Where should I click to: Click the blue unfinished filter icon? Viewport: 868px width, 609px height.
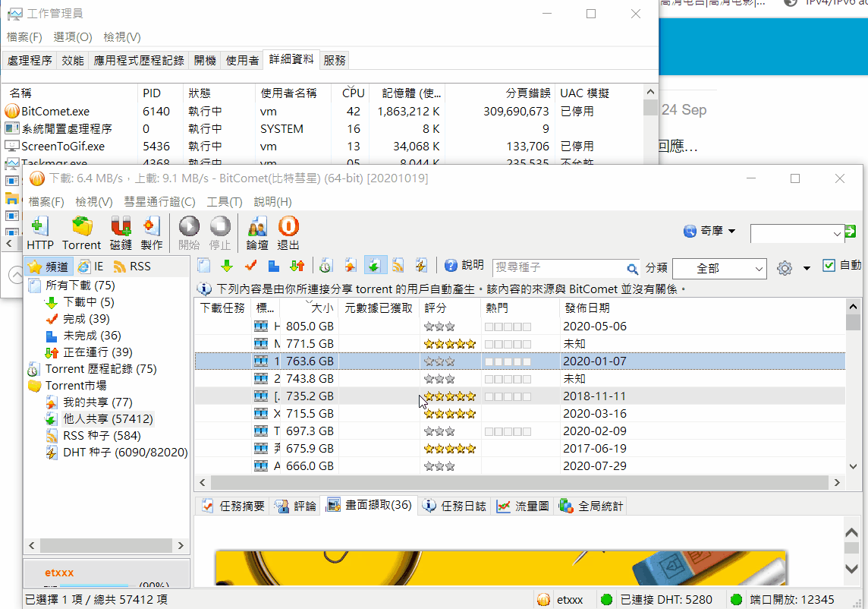[x=273, y=266]
